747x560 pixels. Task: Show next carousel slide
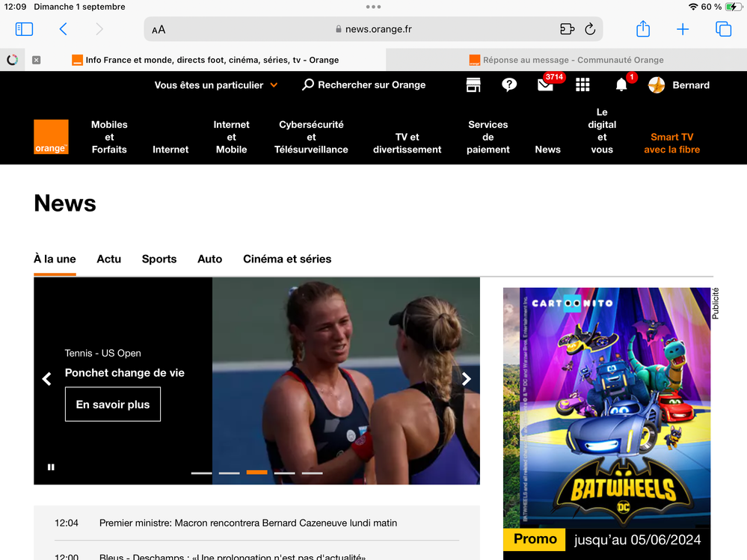point(467,378)
